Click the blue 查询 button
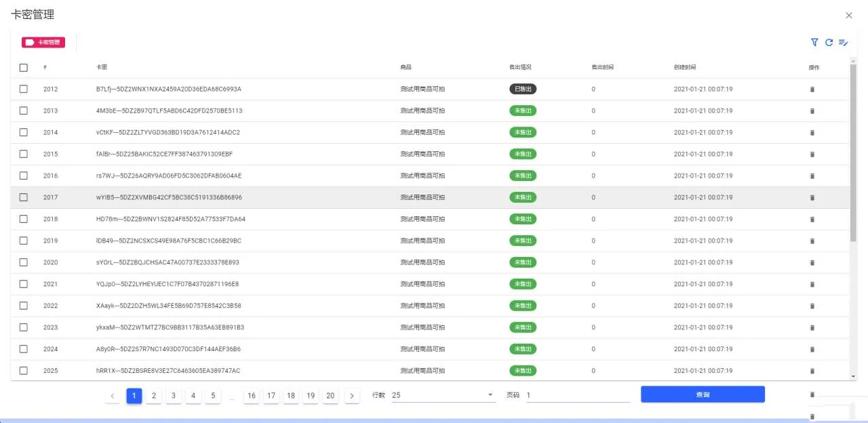 pyautogui.click(x=703, y=395)
